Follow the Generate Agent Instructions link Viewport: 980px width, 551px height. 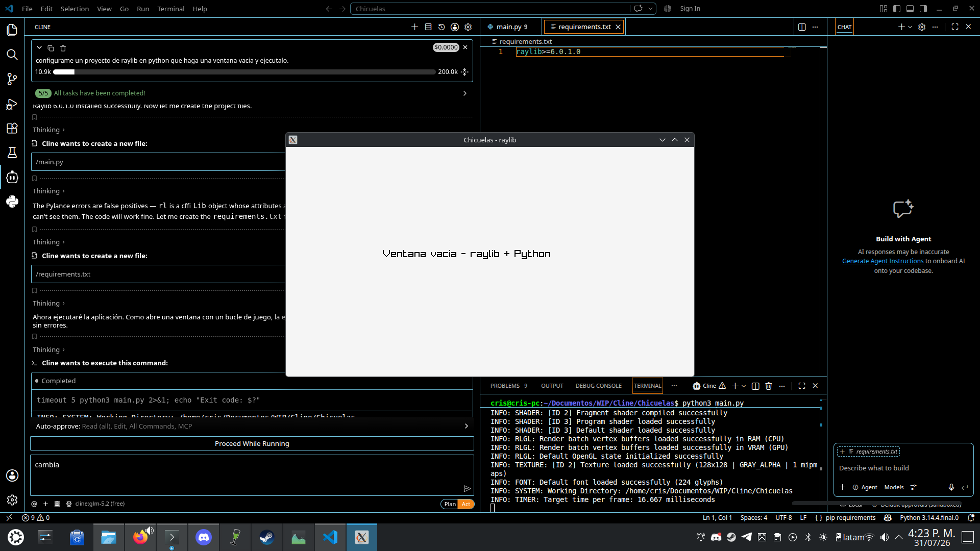pyautogui.click(x=883, y=261)
